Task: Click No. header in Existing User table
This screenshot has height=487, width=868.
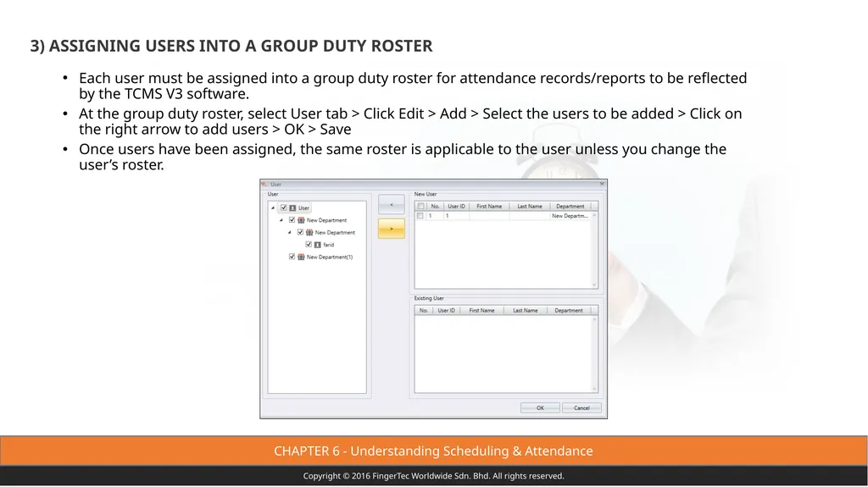Action: click(424, 311)
